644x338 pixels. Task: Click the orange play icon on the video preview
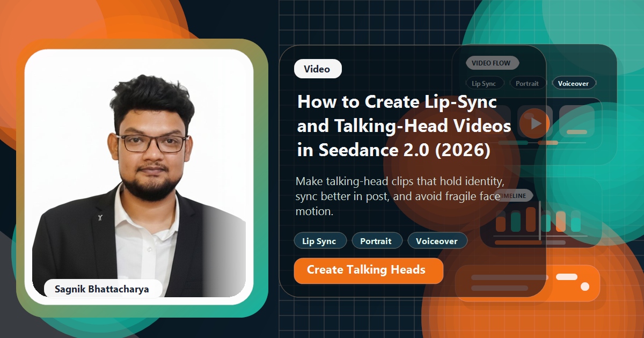tap(535, 122)
